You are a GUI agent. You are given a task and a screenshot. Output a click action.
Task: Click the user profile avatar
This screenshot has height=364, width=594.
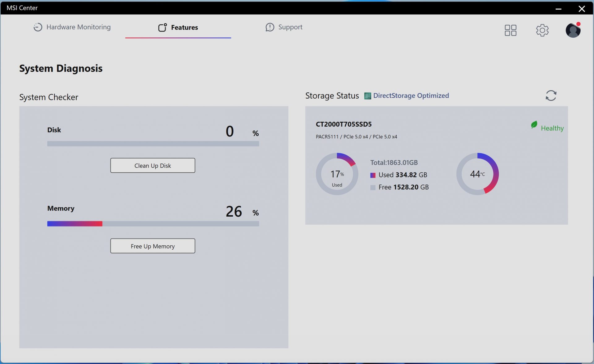pyautogui.click(x=573, y=30)
